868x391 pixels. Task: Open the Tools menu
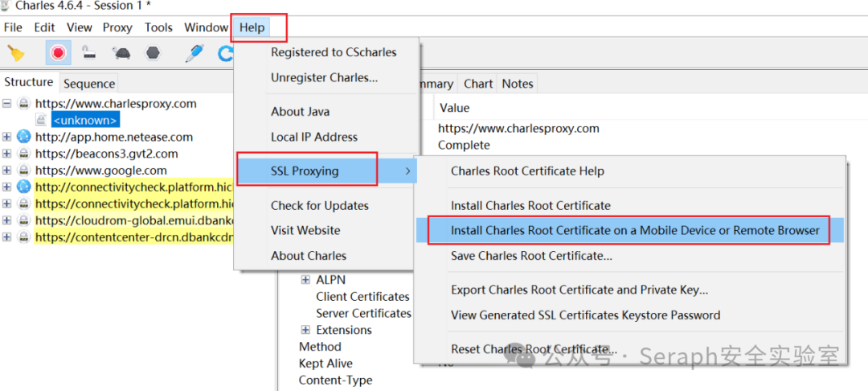(159, 27)
